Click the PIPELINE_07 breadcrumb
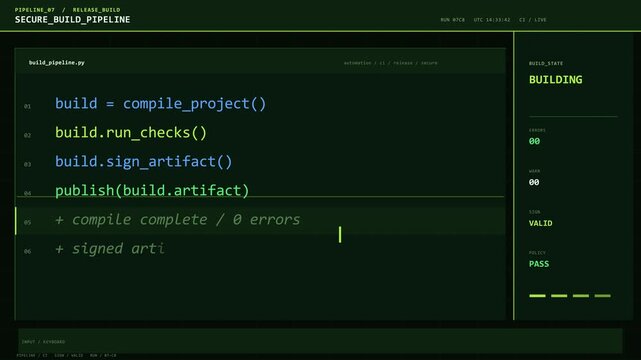Screen dimensions: 641x360 [35, 10]
